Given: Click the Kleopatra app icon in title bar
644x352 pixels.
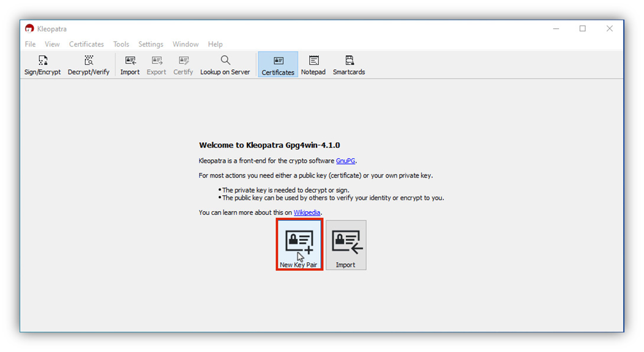Looking at the screenshot, I should 29,28.
